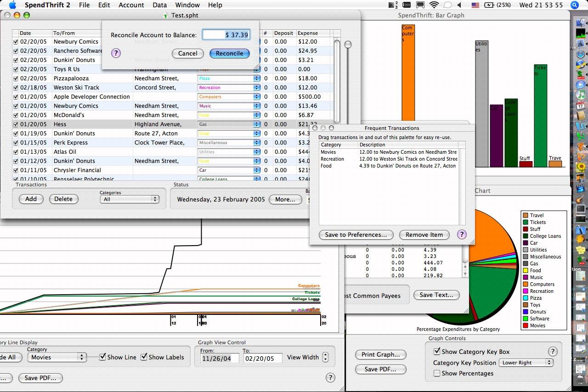Open help in the Frequent Transactions palette
This screenshot has width=588, height=392.
tap(462, 234)
